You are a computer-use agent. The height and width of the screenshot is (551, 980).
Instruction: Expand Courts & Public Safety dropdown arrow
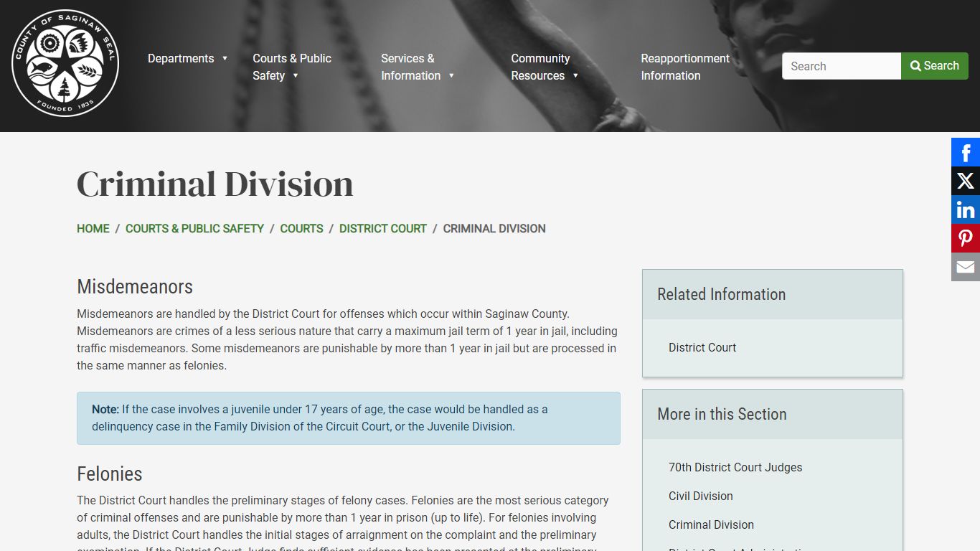coord(295,76)
